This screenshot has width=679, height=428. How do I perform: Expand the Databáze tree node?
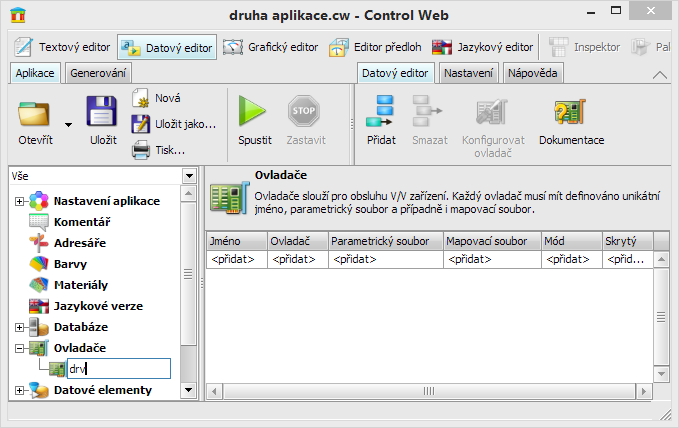pos(19,327)
